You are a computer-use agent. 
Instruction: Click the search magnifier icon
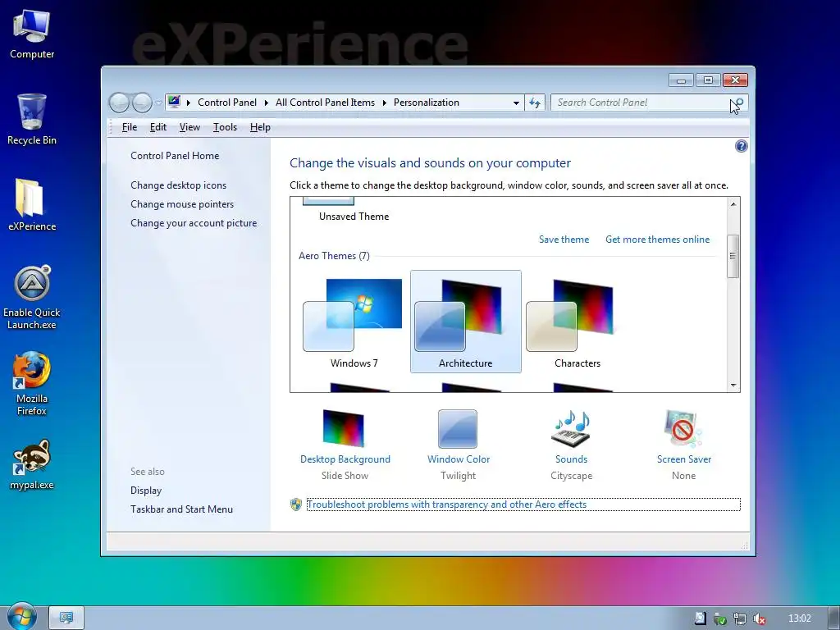point(738,103)
